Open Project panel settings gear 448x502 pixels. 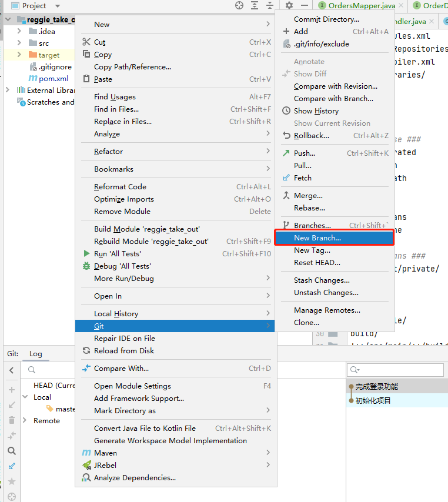point(289,5)
